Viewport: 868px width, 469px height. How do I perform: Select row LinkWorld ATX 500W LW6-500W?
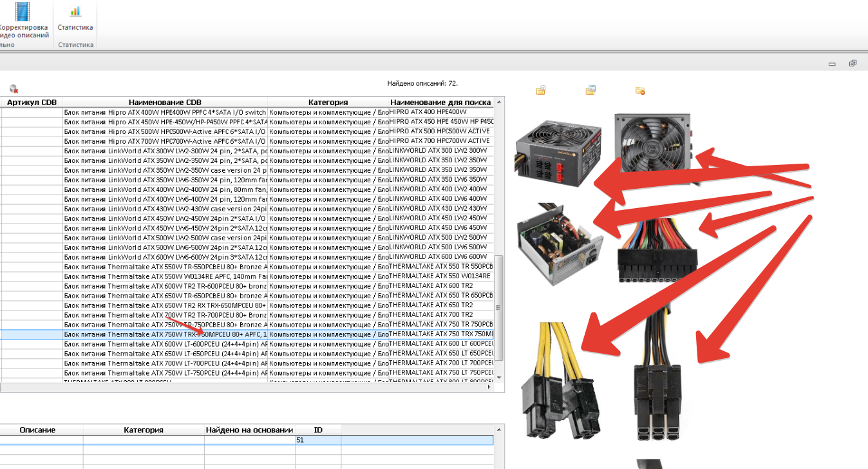pos(247,247)
